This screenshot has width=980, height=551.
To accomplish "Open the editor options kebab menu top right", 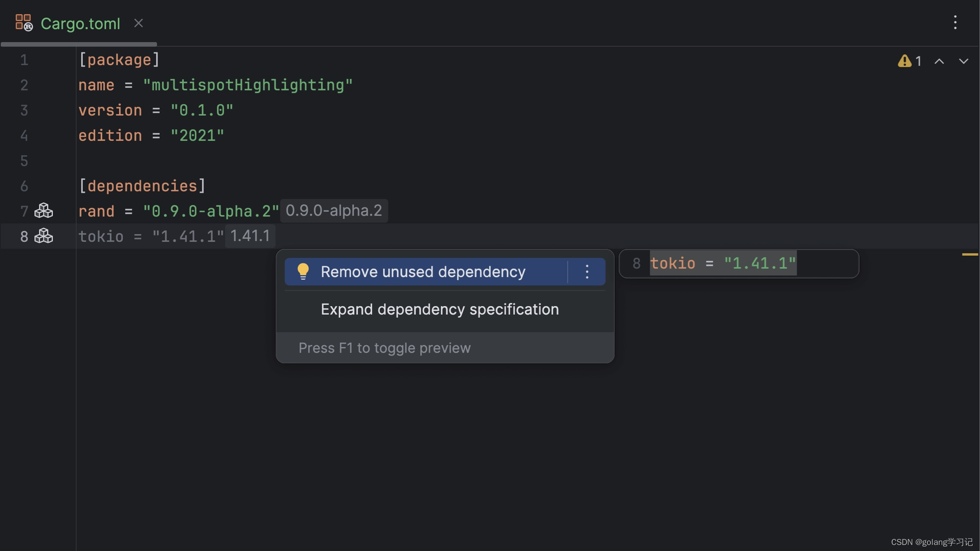I will (955, 23).
